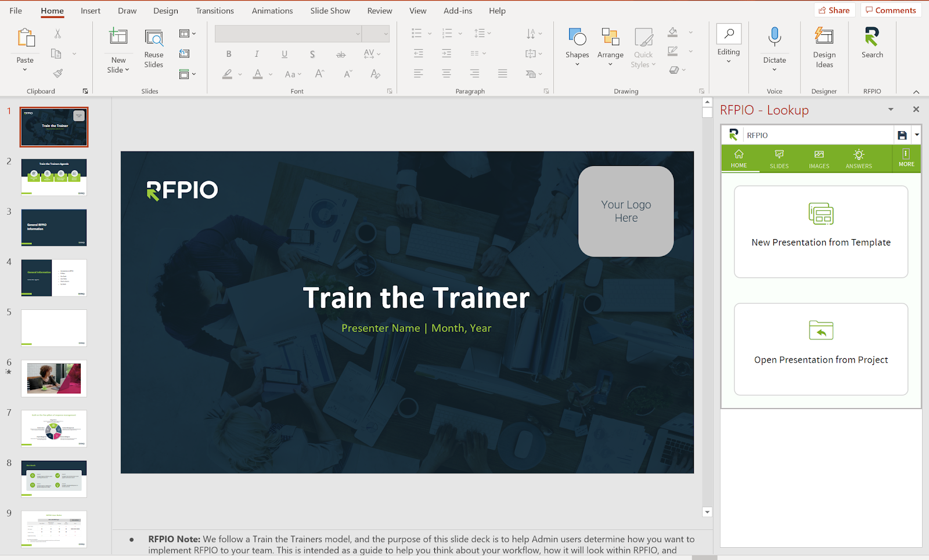This screenshot has height=560, width=929.
Task: Click the Open Presentation from Project folder icon
Action: 821,331
